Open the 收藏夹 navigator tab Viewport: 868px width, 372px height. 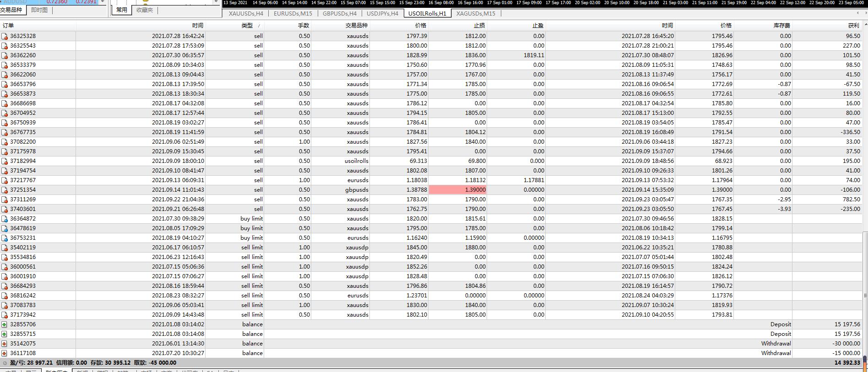pyautogui.click(x=145, y=10)
